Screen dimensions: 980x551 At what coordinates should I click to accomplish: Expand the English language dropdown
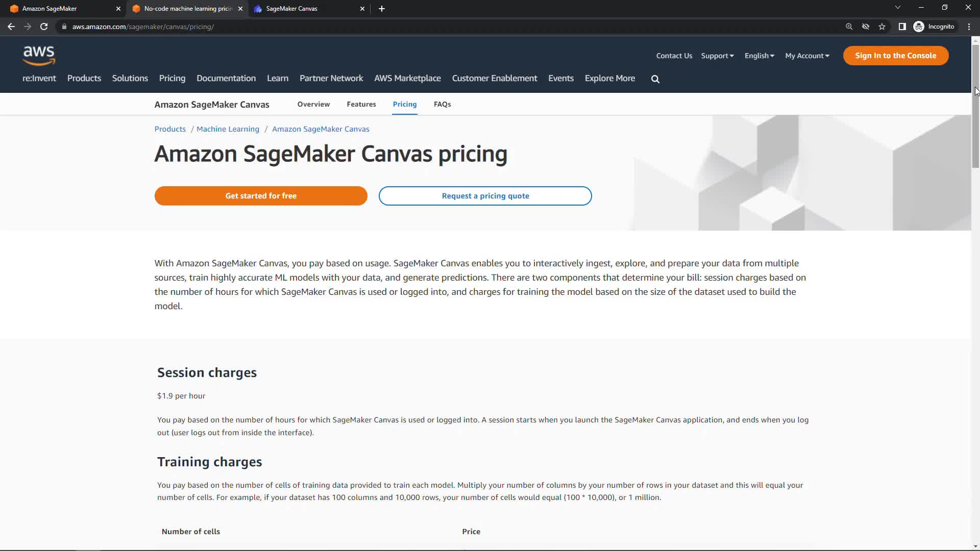(759, 56)
